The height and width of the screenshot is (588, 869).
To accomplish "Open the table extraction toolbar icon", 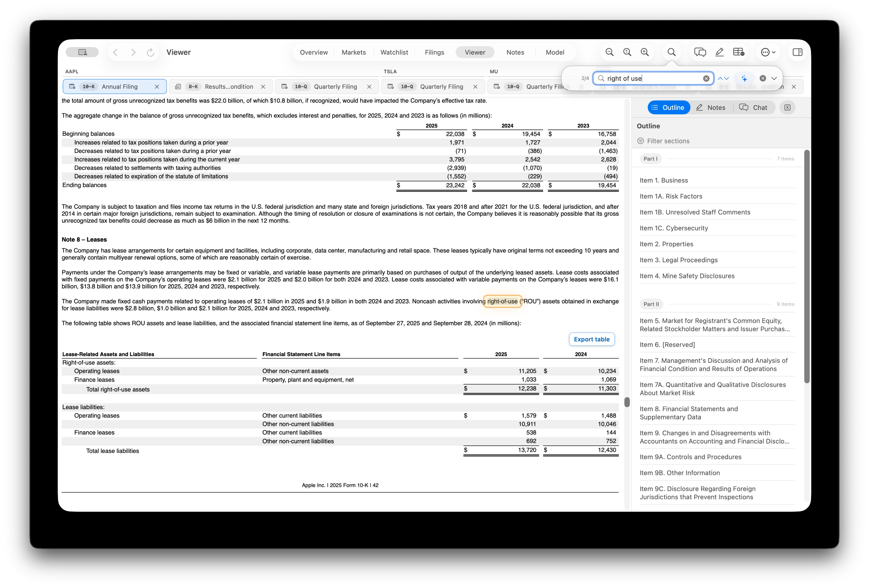I will tap(738, 52).
